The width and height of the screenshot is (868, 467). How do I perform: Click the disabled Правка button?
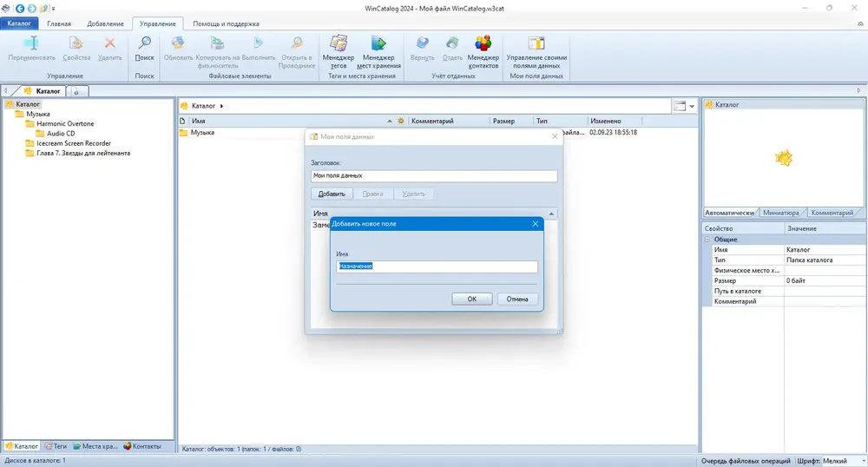click(372, 194)
